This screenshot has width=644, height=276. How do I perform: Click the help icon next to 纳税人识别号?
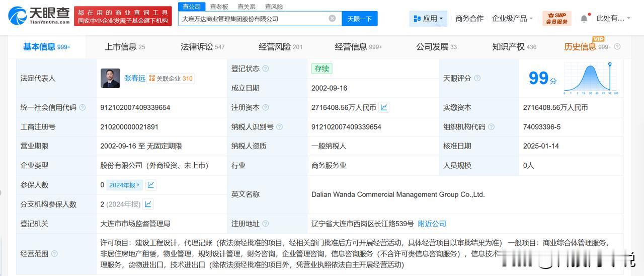(x=279, y=127)
